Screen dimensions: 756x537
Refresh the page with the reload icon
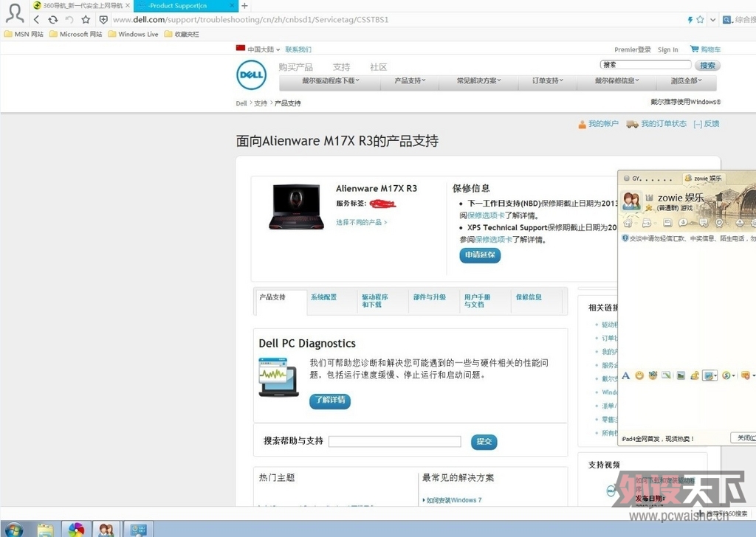[x=53, y=20]
